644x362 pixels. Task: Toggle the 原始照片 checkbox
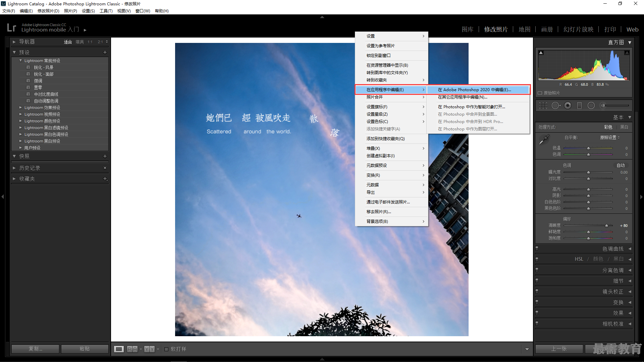(540, 93)
